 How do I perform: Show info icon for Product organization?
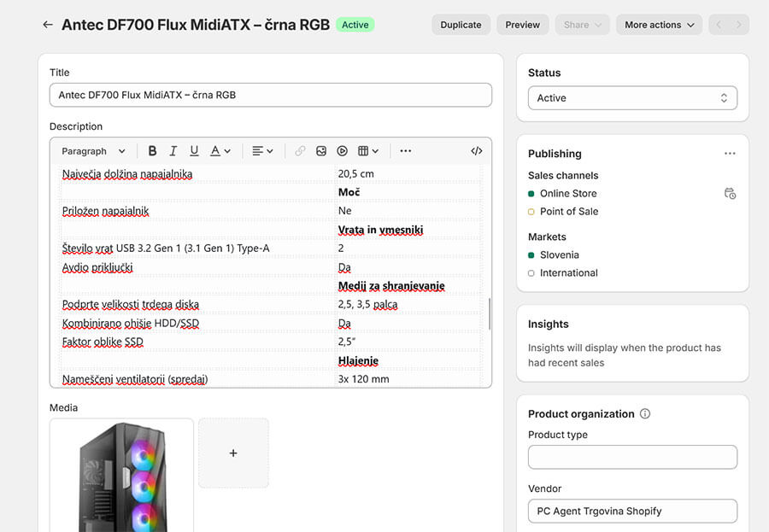point(645,414)
